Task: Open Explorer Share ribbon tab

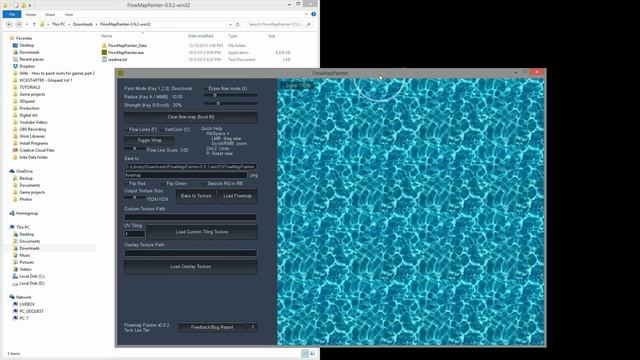Action: (x=50, y=14)
